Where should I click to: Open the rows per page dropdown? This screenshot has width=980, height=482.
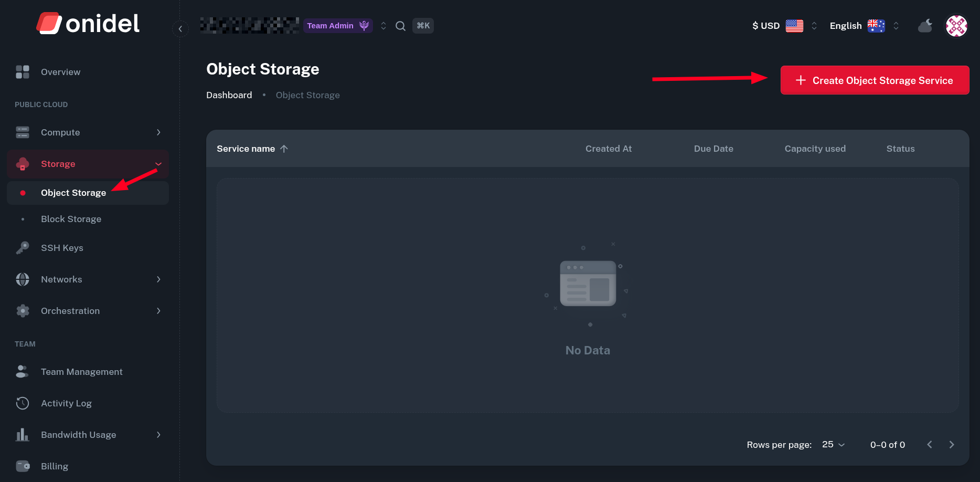click(833, 445)
